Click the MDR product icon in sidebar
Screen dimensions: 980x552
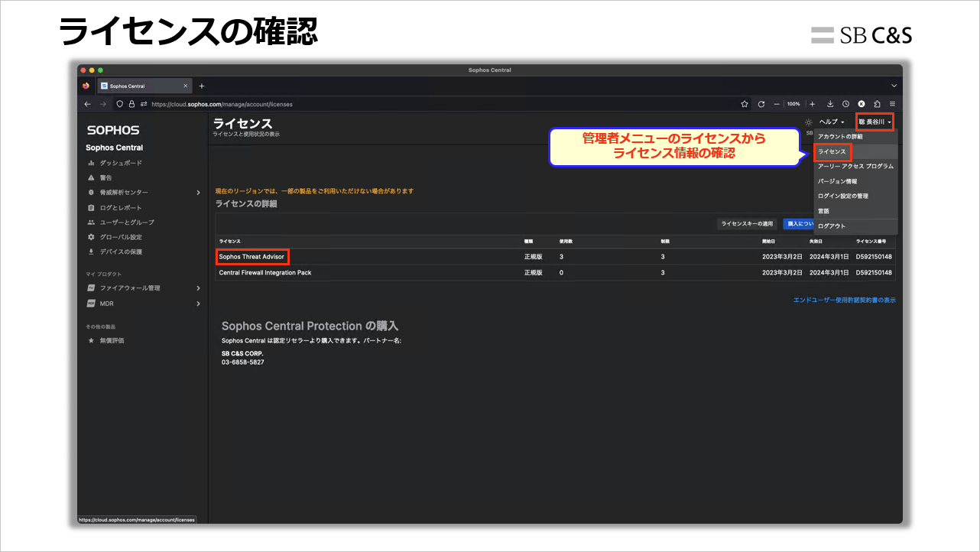(x=91, y=304)
